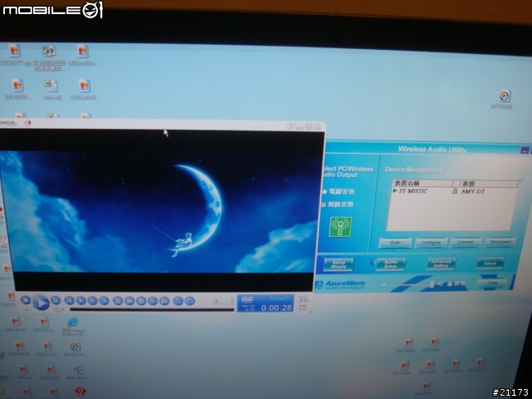The width and height of the screenshot is (532, 399).
Task: Click the Wireless Audio Utility volume slider
Action: click(411, 284)
